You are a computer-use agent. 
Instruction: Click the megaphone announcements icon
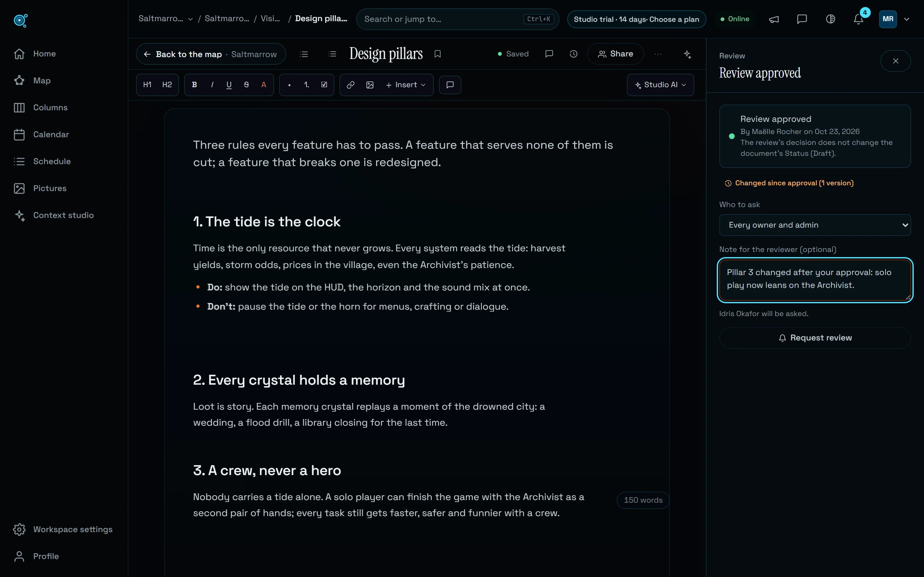[x=774, y=19]
